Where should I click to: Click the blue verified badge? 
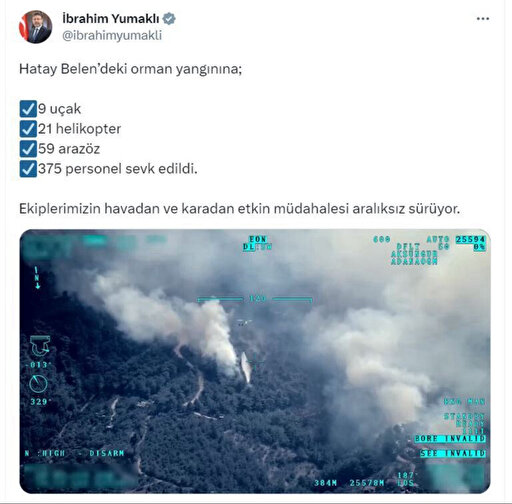click(x=169, y=19)
